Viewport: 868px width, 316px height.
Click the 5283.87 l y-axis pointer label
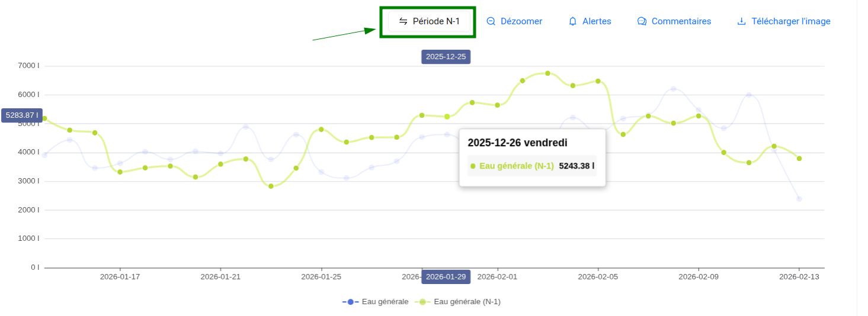point(22,115)
